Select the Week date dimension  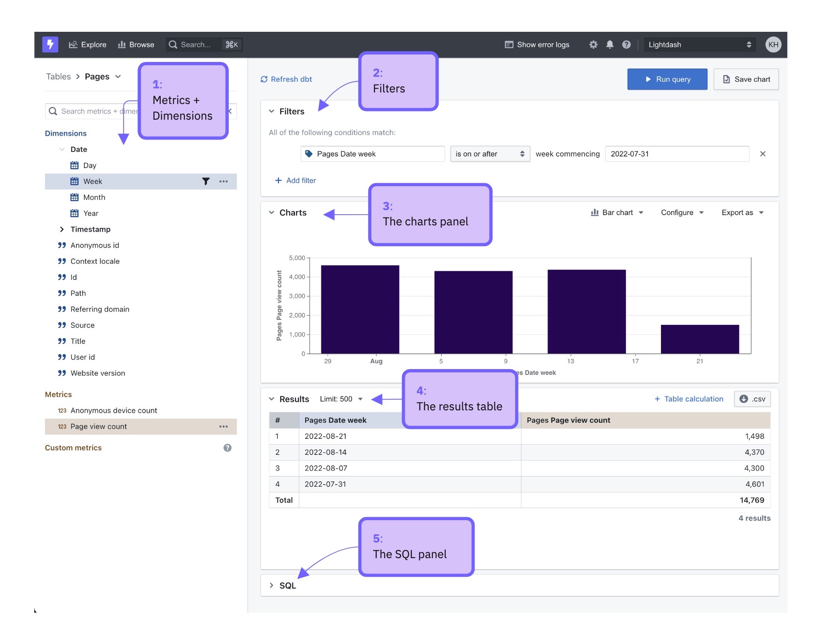tap(141, 181)
